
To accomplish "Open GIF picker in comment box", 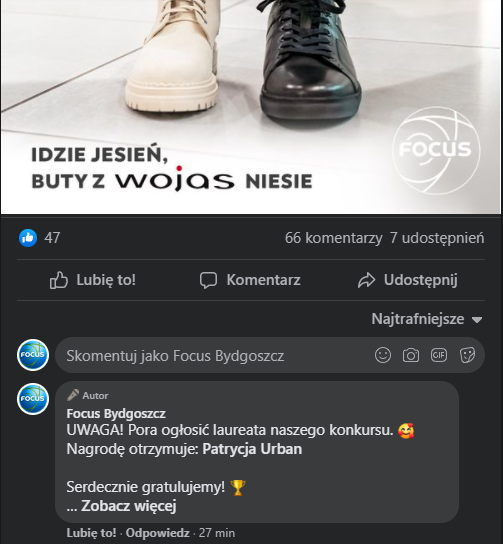I will click(439, 355).
